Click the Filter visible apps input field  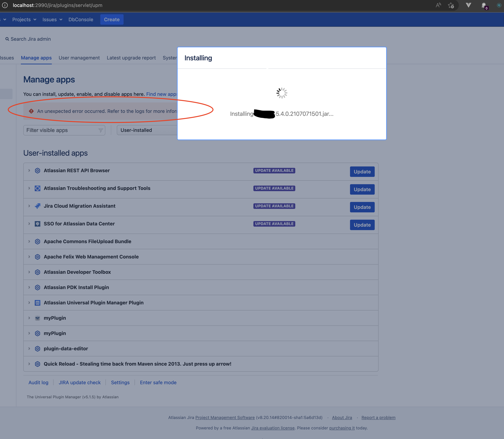tap(64, 130)
